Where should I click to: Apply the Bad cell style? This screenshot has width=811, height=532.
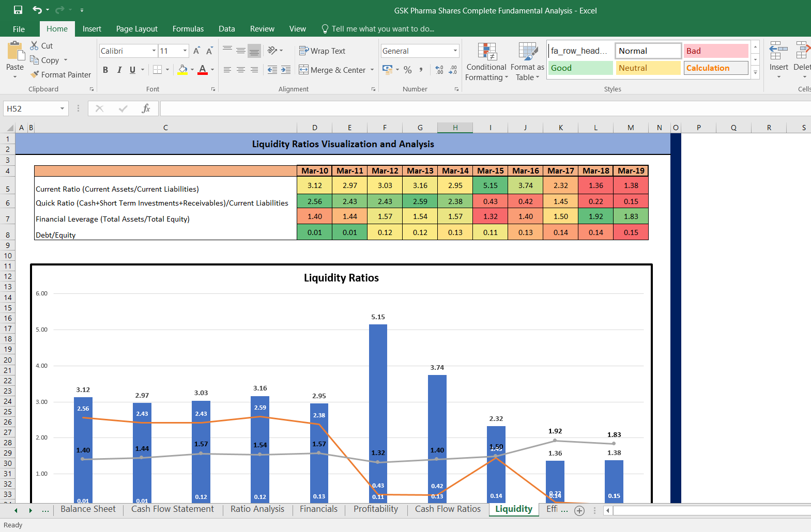tap(716, 51)
